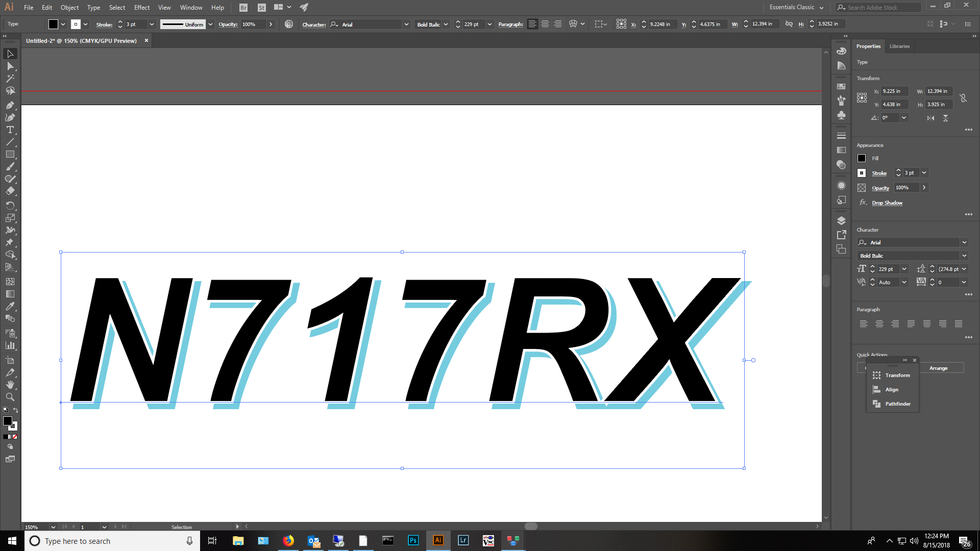
Task: Select the Pen tool in toolbar
Action: (10, 105)
